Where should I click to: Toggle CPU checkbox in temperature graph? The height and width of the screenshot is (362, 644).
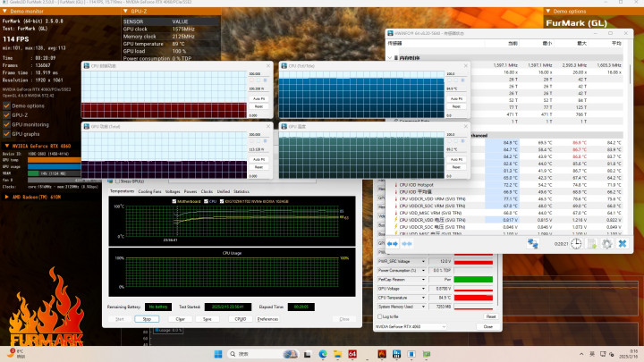[207, 201]
